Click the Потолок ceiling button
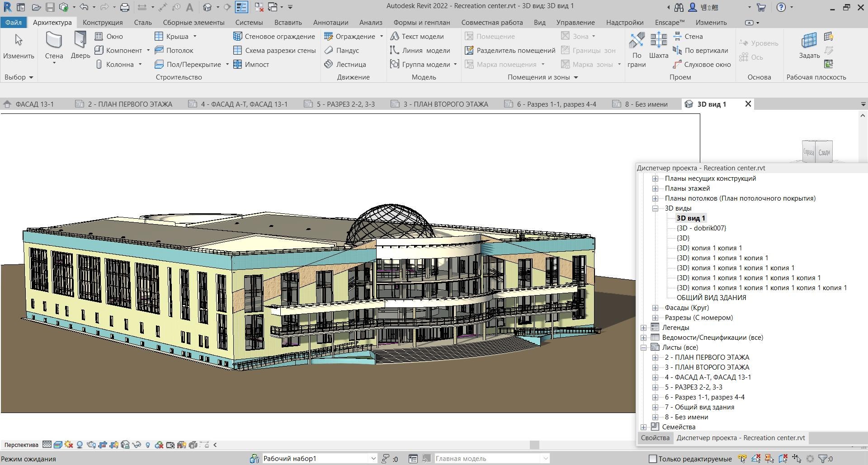 [x=174, y=50]
